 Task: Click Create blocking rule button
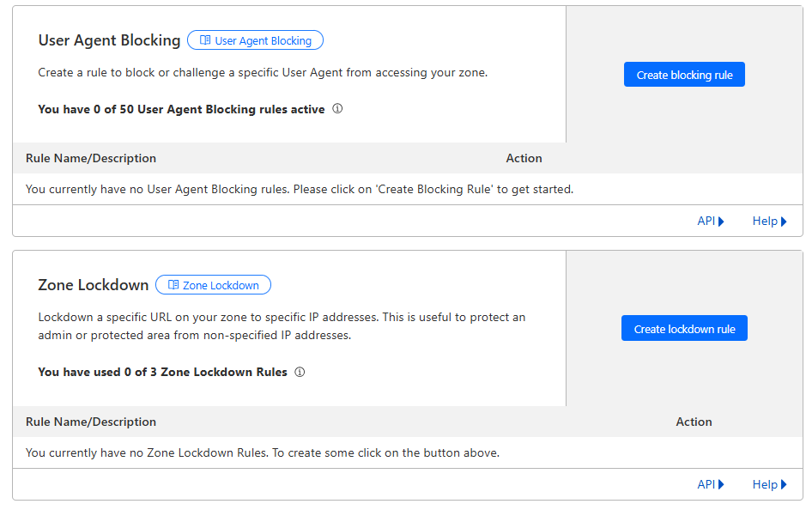click(x=684, y=75)
